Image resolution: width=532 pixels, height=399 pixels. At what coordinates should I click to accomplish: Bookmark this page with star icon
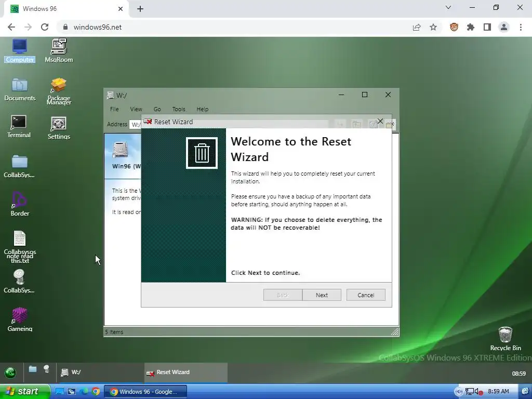coord(433,27)
